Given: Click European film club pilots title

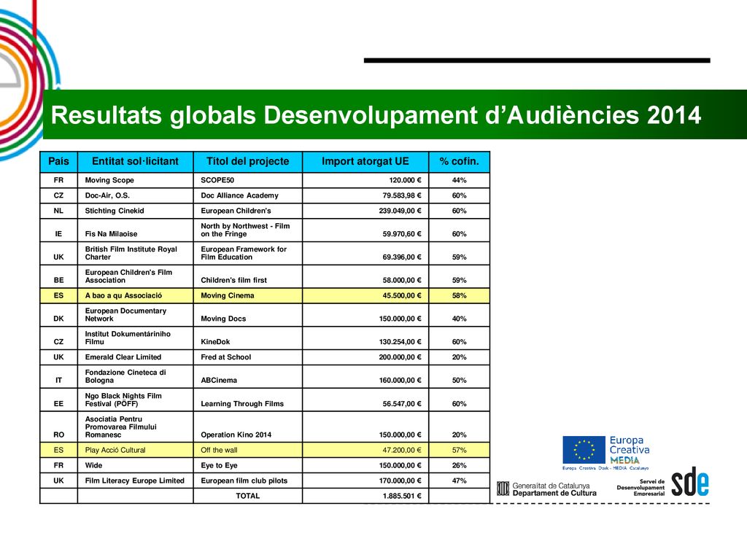Looking at the screenshot, I should pyautogui.click(x=244, y=481).
